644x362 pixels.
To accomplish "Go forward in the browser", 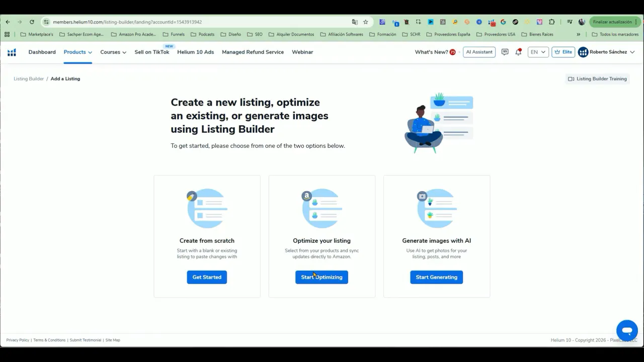I will pyautogui.click(x=20, y=22).
